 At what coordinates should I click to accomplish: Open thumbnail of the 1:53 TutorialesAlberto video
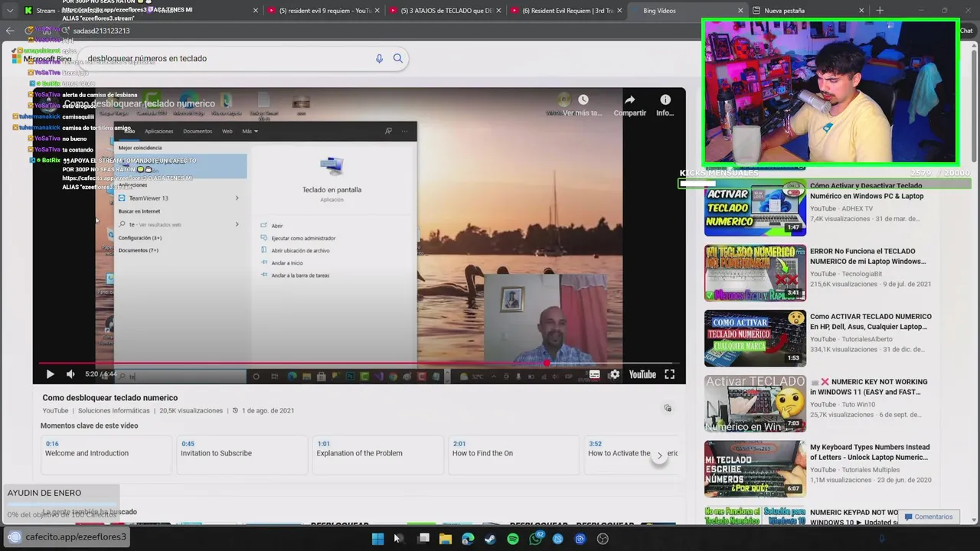[x=755, y=338]
